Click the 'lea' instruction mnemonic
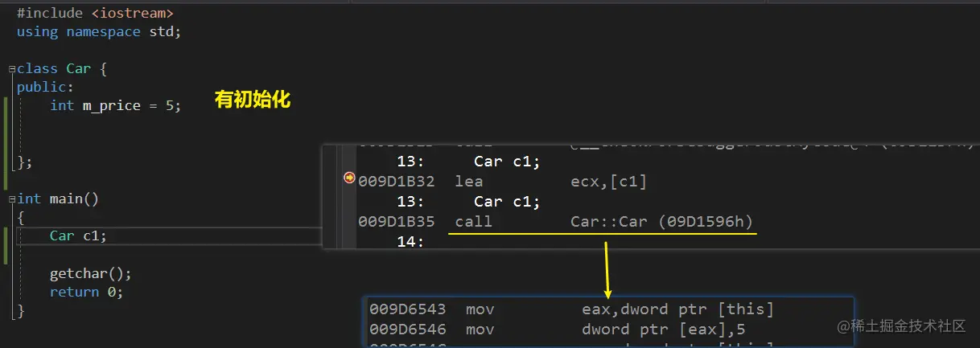The width and height of the screenshot is (980, 348). coord(468,182)
